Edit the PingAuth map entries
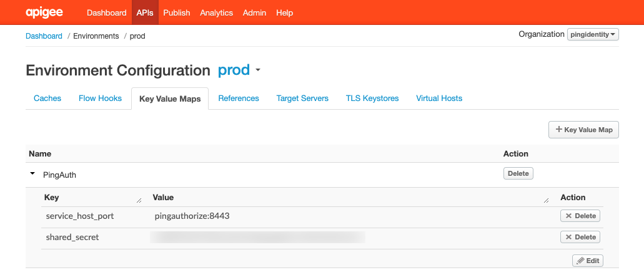 pyautogui.click(x=587, y=260)
